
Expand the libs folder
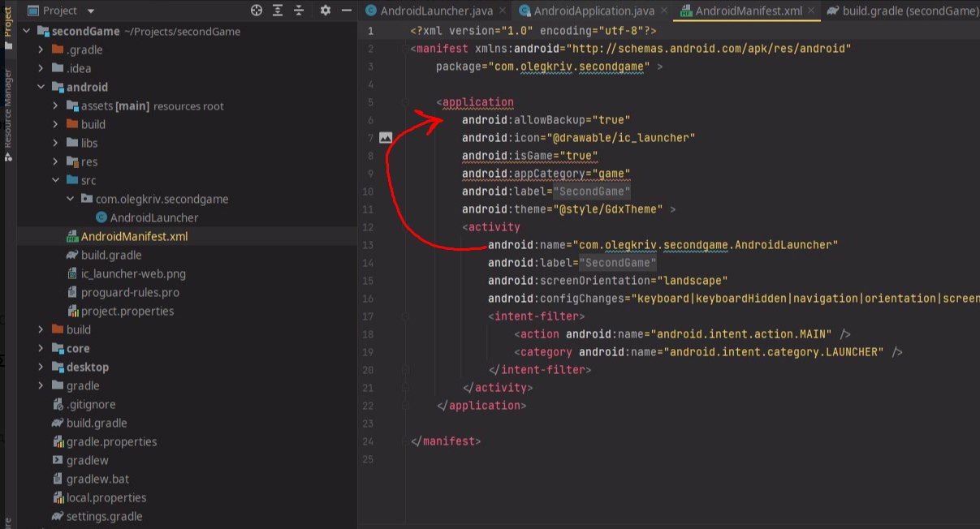(x=56, y=143)
